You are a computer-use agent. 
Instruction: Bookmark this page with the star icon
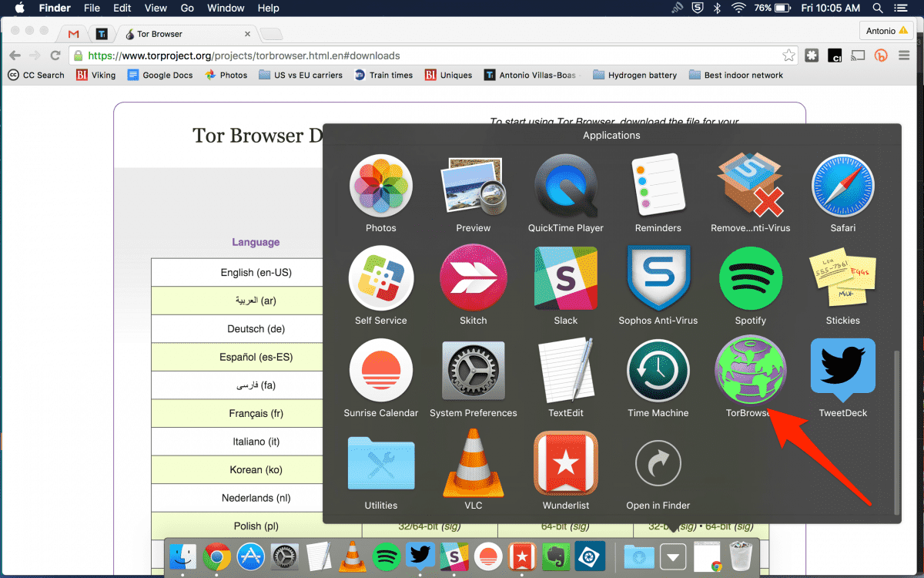(788, 55)
